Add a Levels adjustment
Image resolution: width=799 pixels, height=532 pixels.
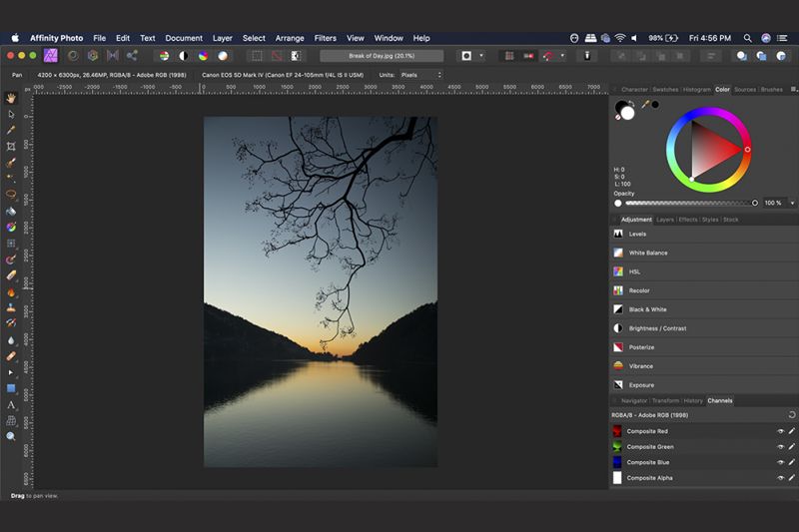pyautogui.click(x=704, y=235)
